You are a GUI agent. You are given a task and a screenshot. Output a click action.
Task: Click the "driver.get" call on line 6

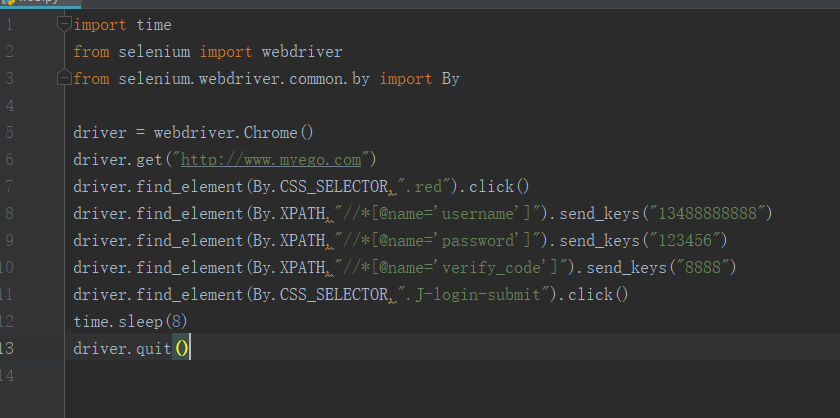(x=118, y=160)
